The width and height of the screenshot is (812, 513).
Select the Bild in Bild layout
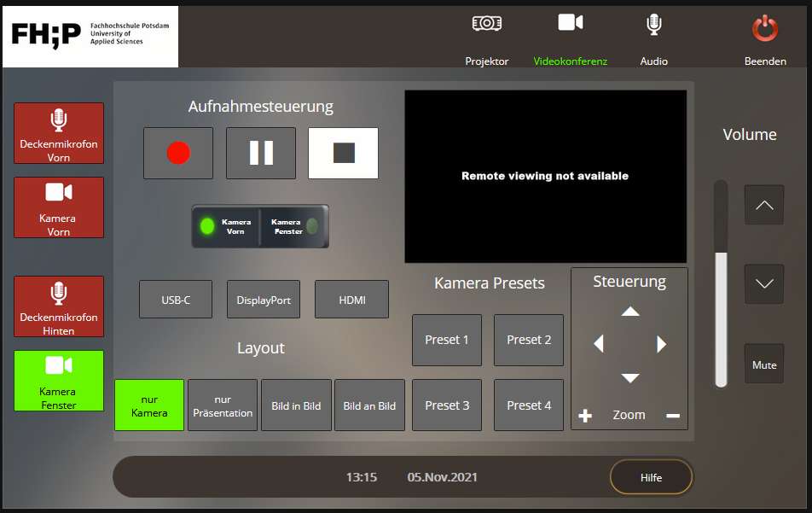click(x=296, y=405)
